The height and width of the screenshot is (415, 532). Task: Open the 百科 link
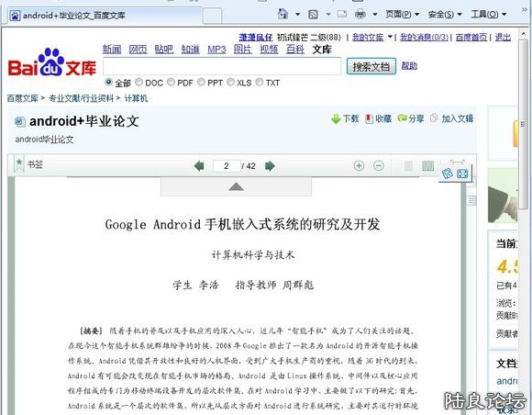click(295, 50)
